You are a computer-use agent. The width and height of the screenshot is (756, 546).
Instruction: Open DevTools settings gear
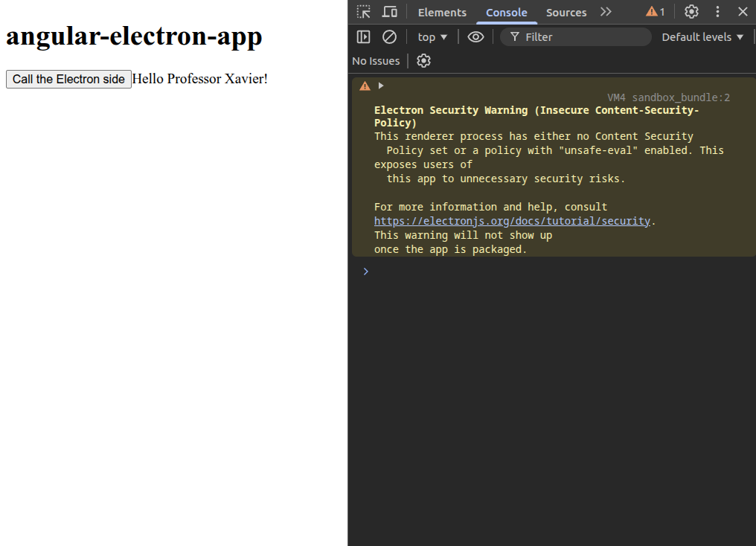[691, 12]
